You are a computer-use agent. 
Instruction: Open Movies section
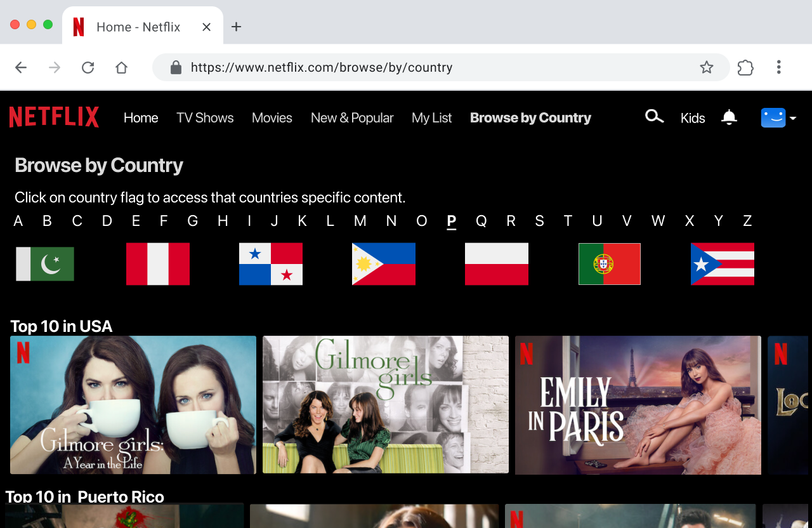(272, 118)
